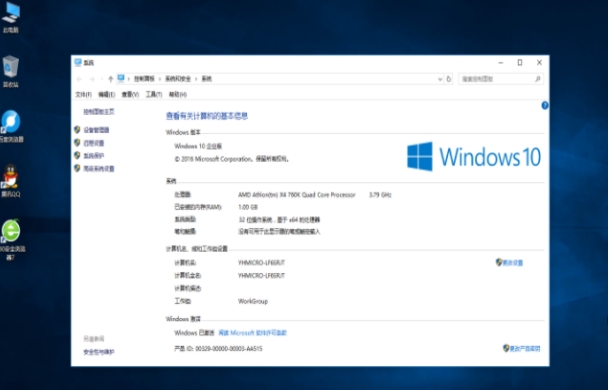Open the 此电脑 desktop icon
The image size is (613, 390).
click(11, 17)
